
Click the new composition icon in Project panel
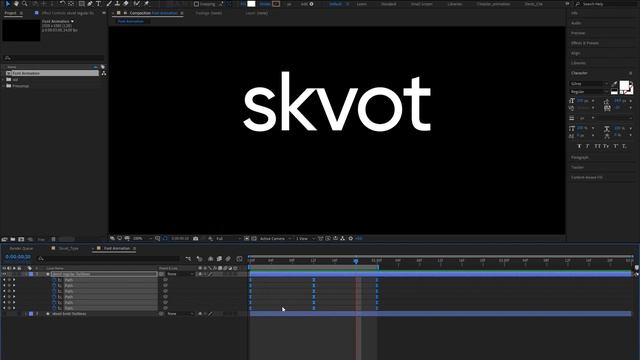tap(21, 239)
